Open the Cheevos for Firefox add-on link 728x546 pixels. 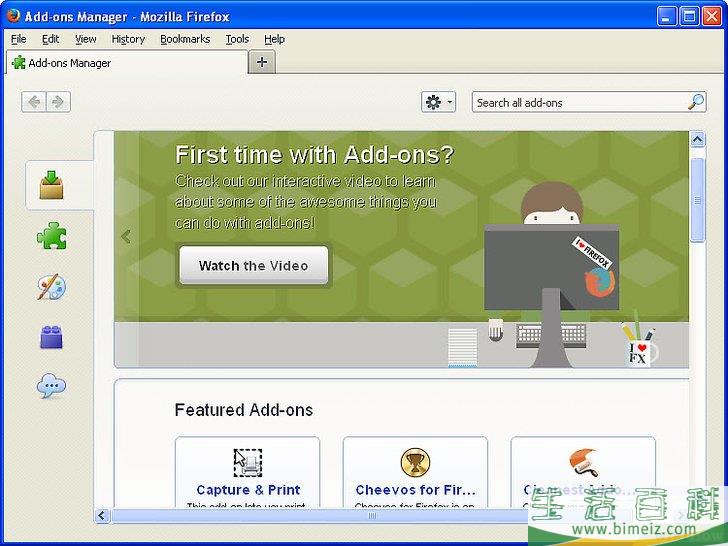point(416,490)
